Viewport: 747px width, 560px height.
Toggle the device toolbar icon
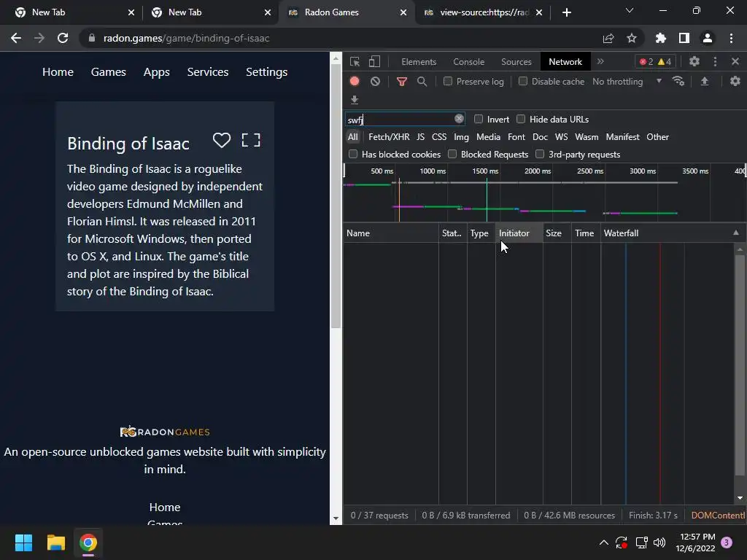[x=374, y=61]
